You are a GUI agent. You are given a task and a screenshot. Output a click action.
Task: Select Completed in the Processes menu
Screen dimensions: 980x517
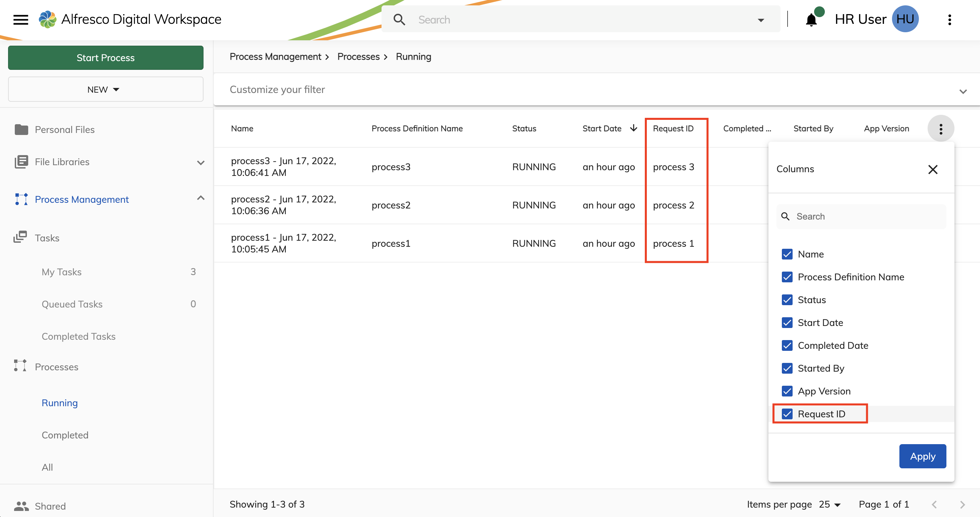[x=65, y=434]
